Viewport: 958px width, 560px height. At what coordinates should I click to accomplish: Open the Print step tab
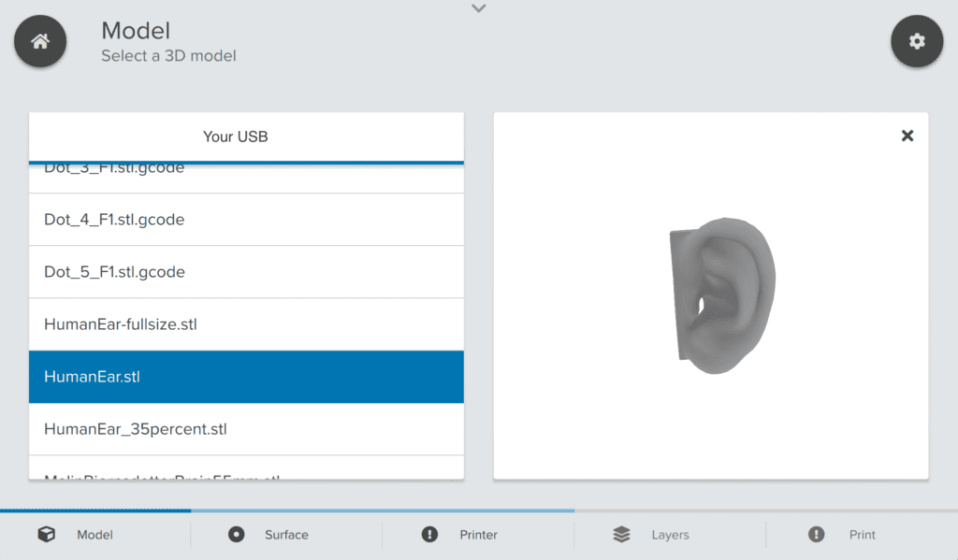pos(862,535)
